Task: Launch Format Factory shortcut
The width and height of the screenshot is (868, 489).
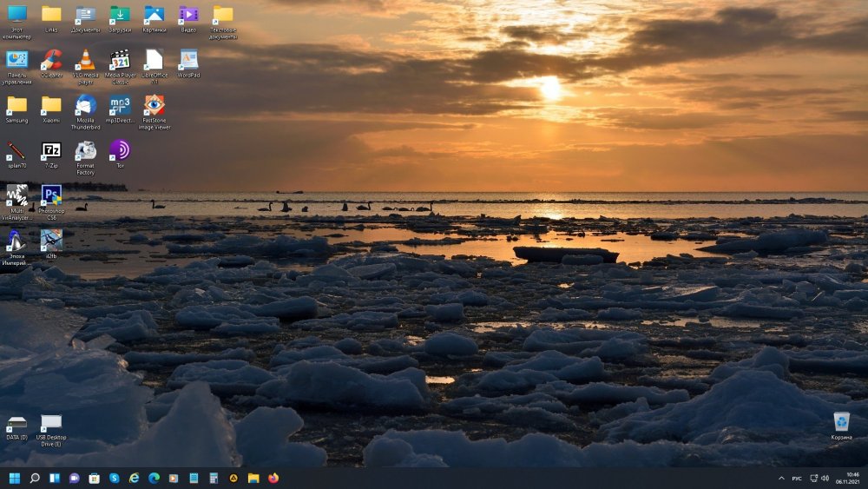Action: click(x=85, y=158)
